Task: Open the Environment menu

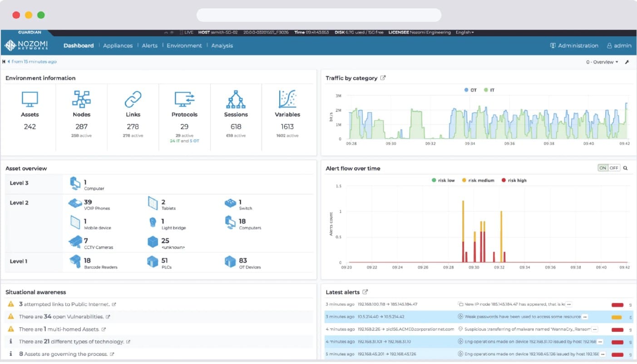Action: (x=184, y=45)
